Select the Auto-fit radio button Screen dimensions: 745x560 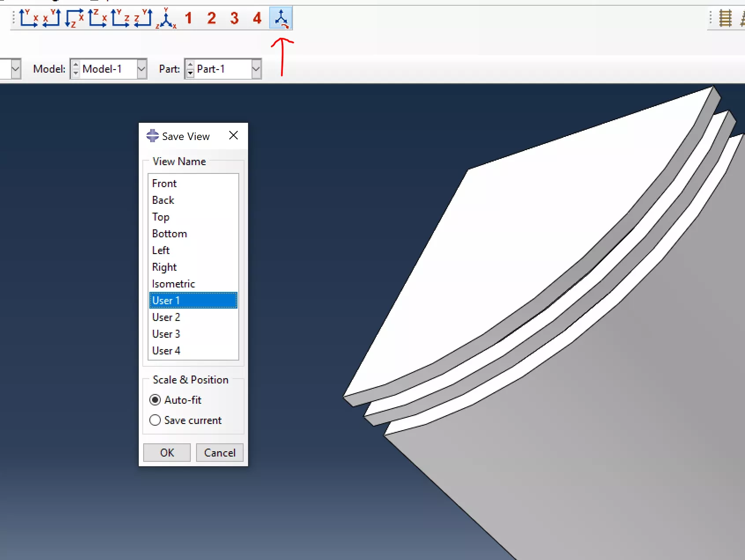click(155, 400)
